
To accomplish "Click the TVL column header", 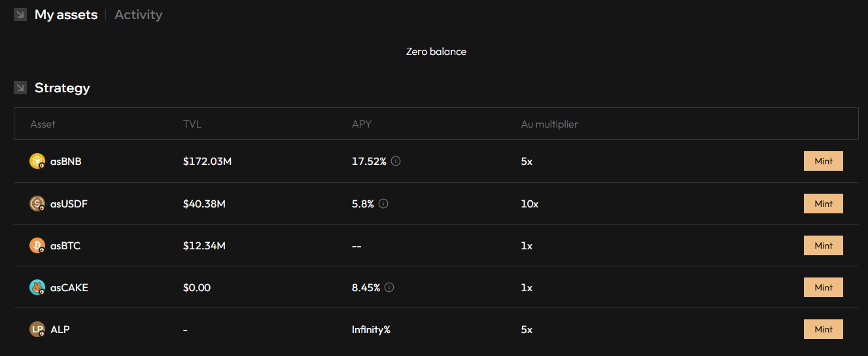I will pos(192,124).
